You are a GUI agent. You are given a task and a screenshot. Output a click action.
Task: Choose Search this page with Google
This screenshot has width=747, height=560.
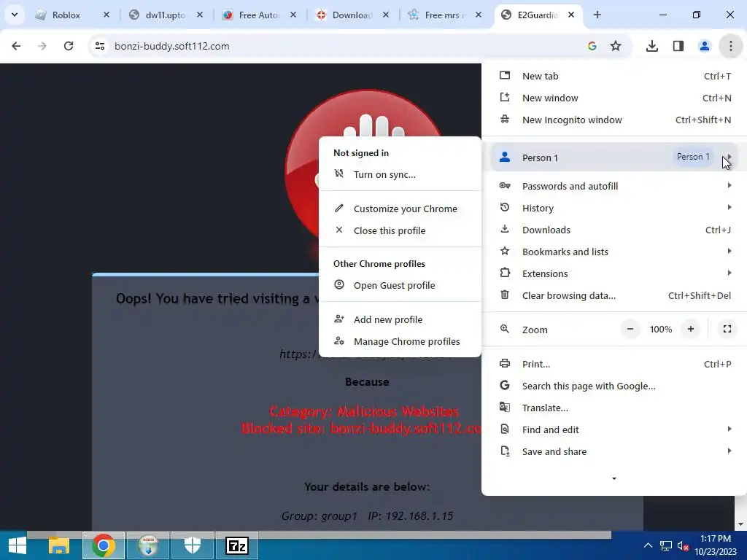click(x=614, y=386)
